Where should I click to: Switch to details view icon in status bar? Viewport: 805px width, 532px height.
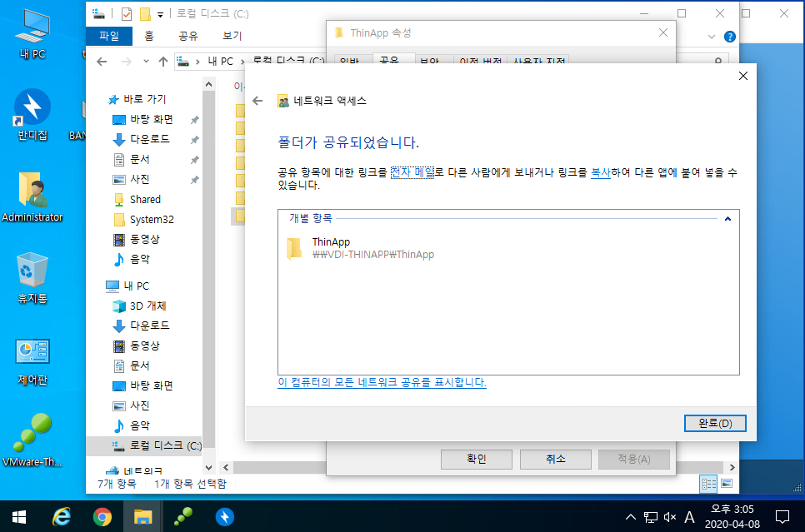[708, 484]
